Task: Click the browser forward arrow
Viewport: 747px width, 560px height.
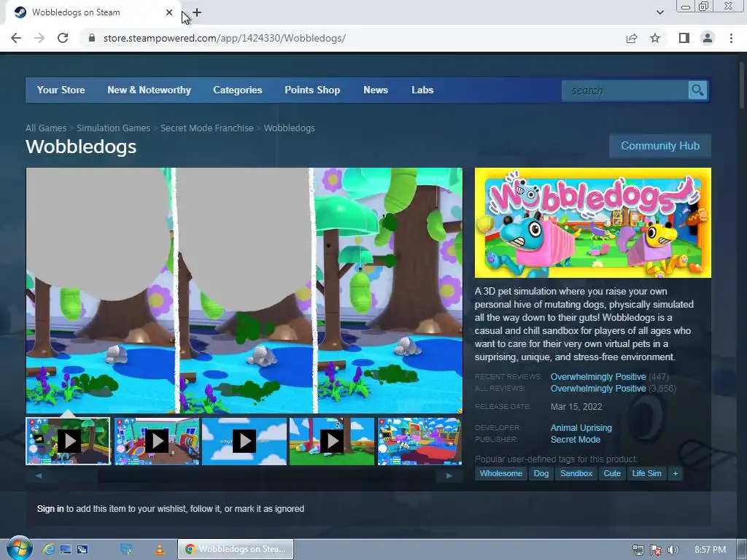Action: (x=39, y=38)
